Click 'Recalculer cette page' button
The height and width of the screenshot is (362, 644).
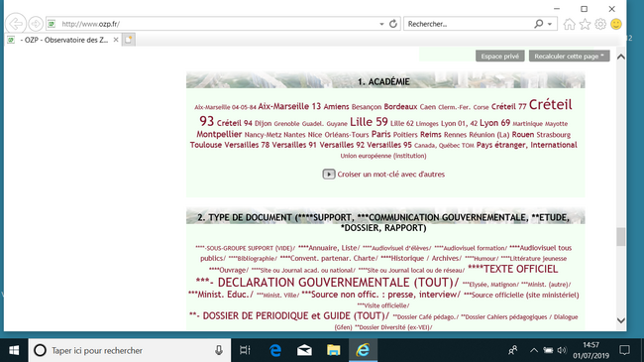569,57
